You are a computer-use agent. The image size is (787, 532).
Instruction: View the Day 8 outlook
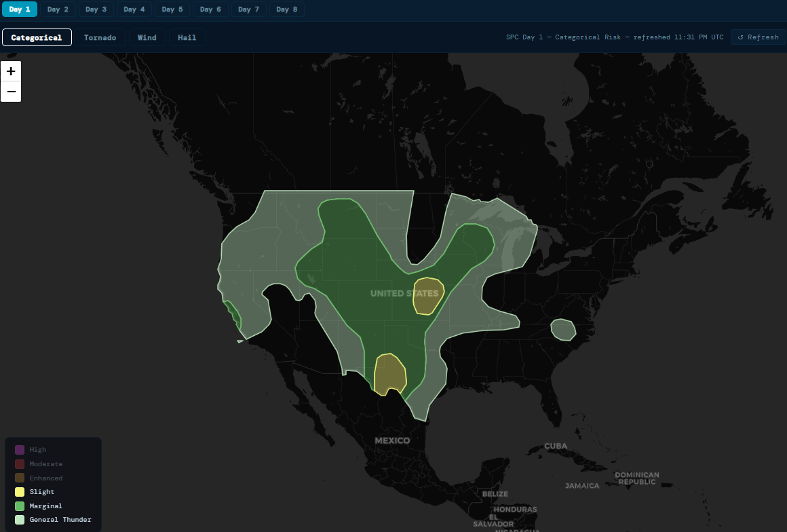(x=287, y=9)
